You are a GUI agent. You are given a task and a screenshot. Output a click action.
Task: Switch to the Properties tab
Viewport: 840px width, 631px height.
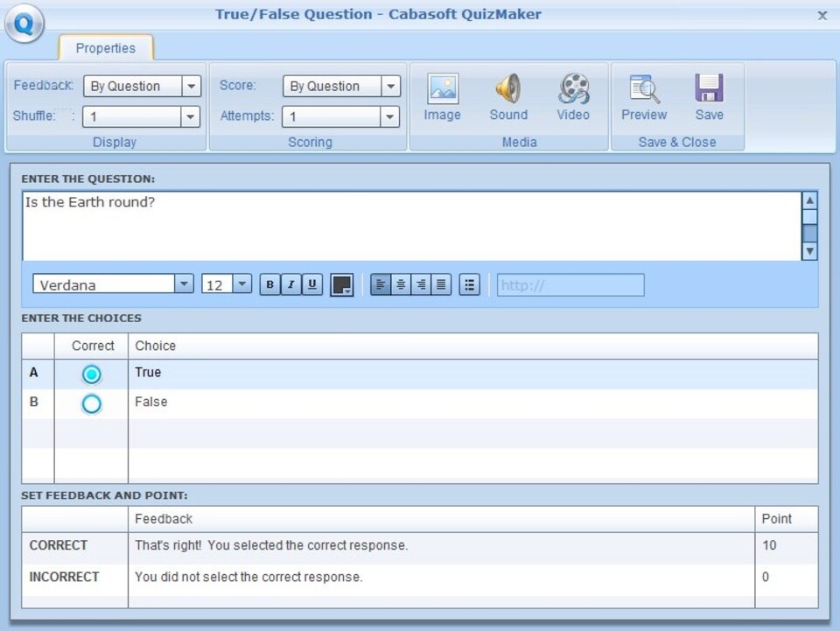click(105, 48)
